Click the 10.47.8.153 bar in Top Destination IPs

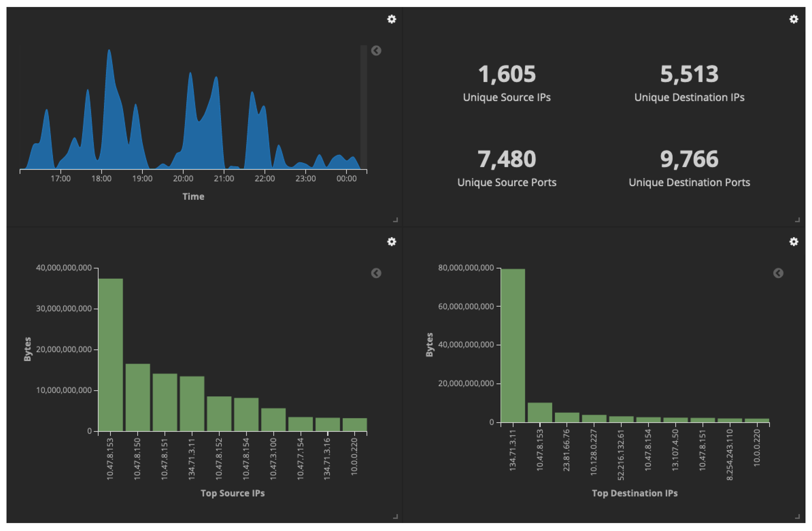pos(540,413)
